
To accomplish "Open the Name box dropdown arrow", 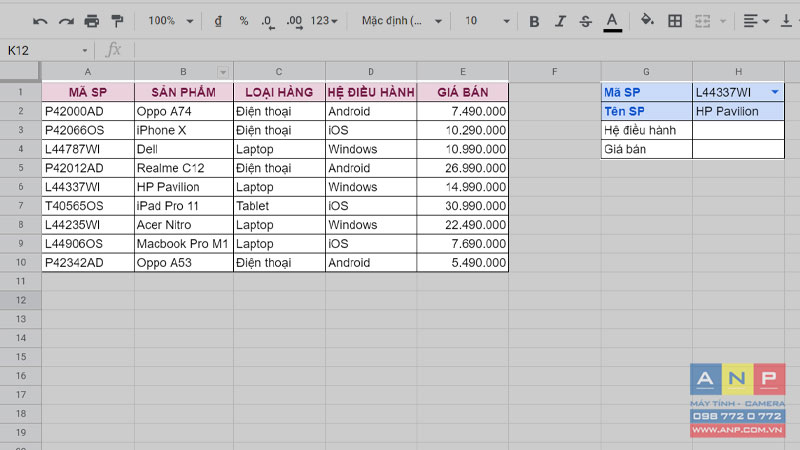I will (85, 51).
